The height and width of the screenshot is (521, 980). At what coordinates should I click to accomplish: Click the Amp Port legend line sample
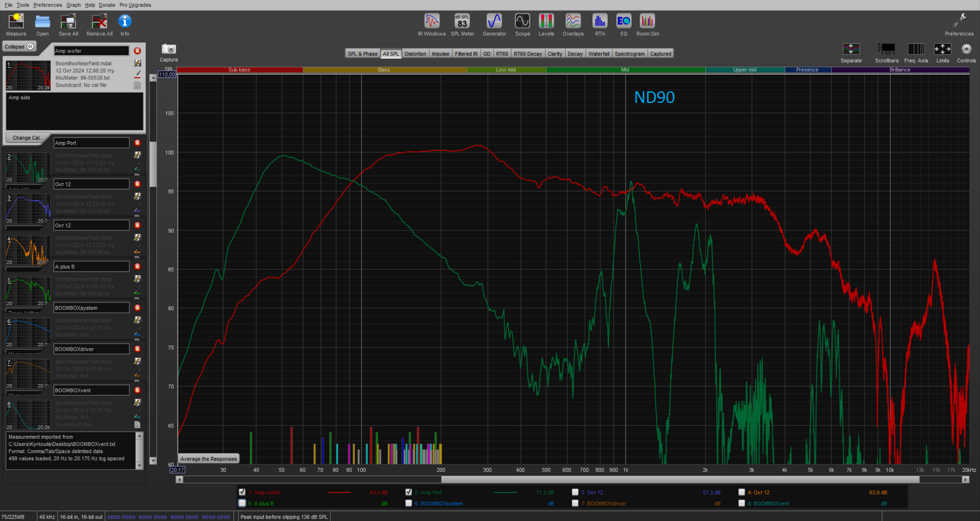tap(505, 492)
